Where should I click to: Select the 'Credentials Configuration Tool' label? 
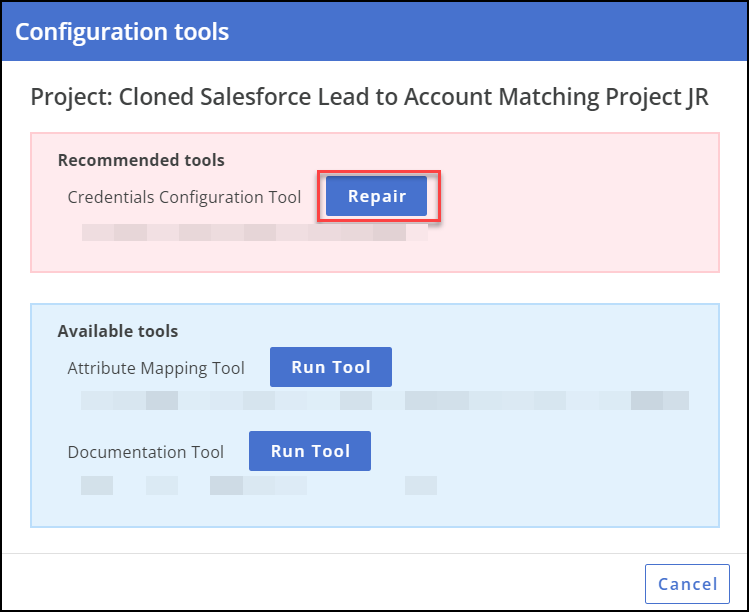(x=184, y=197)
